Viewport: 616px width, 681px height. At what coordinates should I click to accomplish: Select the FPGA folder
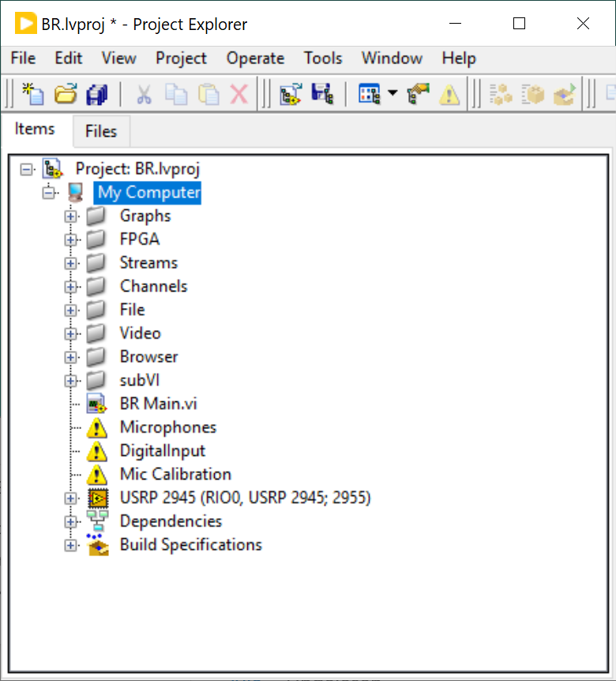tap(139, 239)
